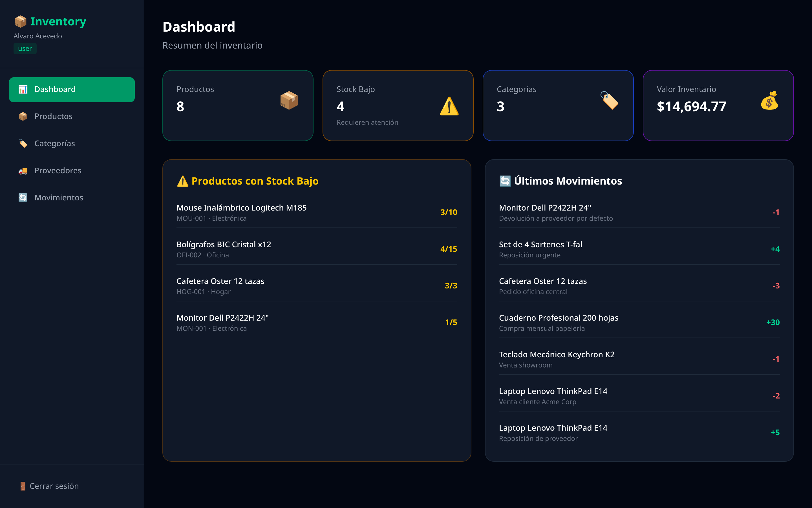Click the Stock Bajo value 4
Viewport: 812px width, 508px height.
pyautogui.click(x=341, y=106)
